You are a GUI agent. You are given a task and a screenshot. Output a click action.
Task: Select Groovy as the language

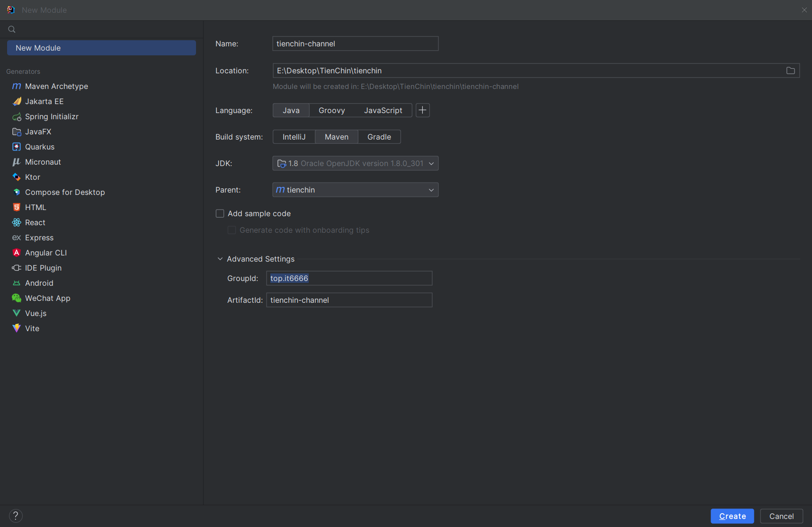(x=332, y=110)
